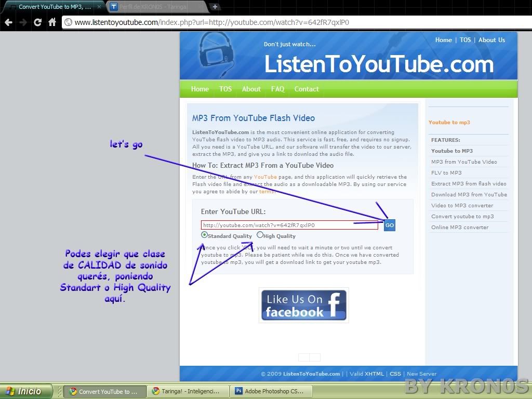532x399 pixels.
Task: Open the terms link in instructions
Action: [266, 192]
